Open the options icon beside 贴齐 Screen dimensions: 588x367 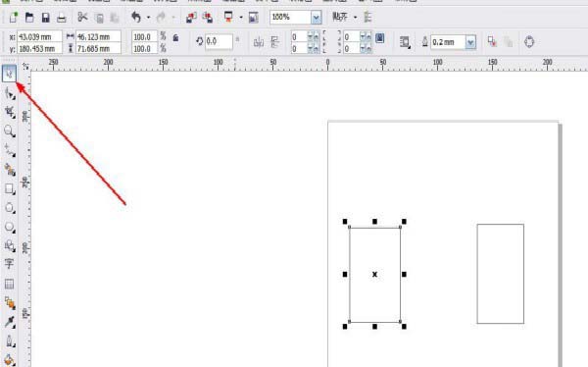click(x=367, y=17)
